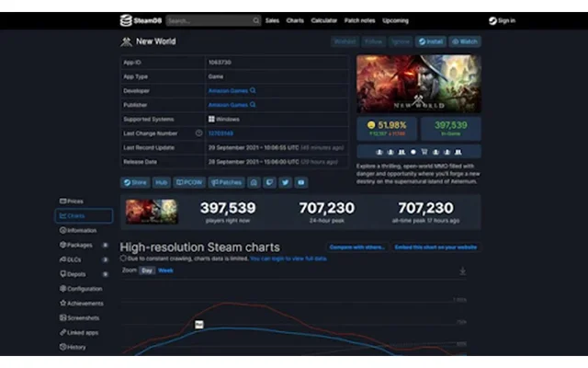Screen dimensions: 588x368
Task: Click the 397,539 players right now figure
Action: click(x=228, y=208)
